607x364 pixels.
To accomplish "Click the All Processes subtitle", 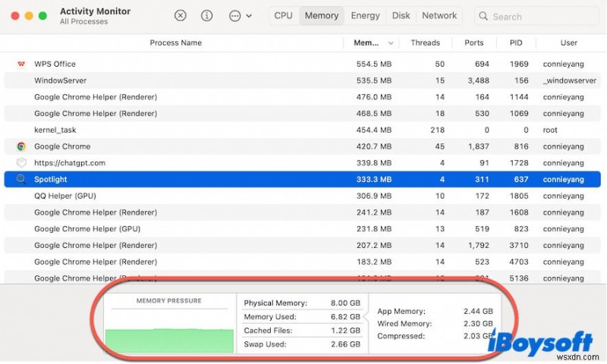I will [83, 22].
